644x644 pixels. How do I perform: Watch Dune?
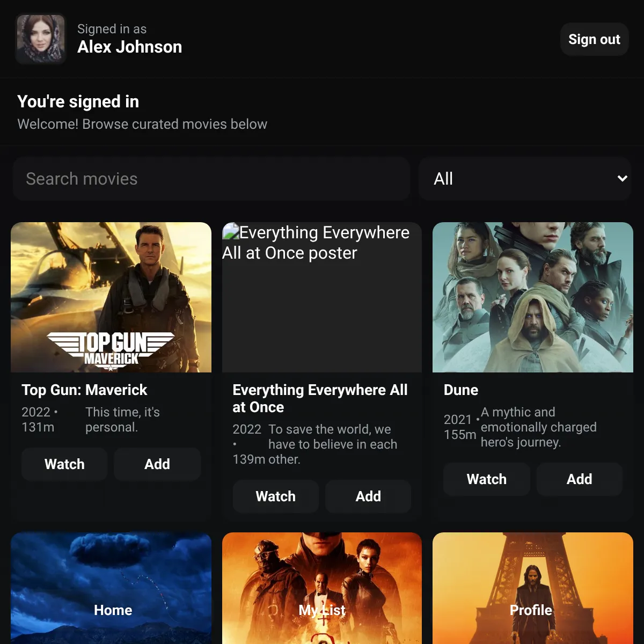pyautogui.click(x=487, y=479)
